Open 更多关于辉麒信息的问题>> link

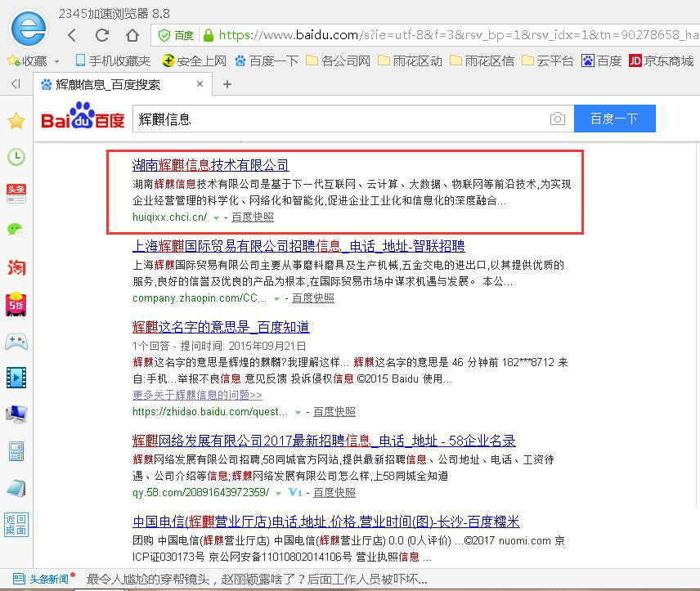[x=197, y=395]
